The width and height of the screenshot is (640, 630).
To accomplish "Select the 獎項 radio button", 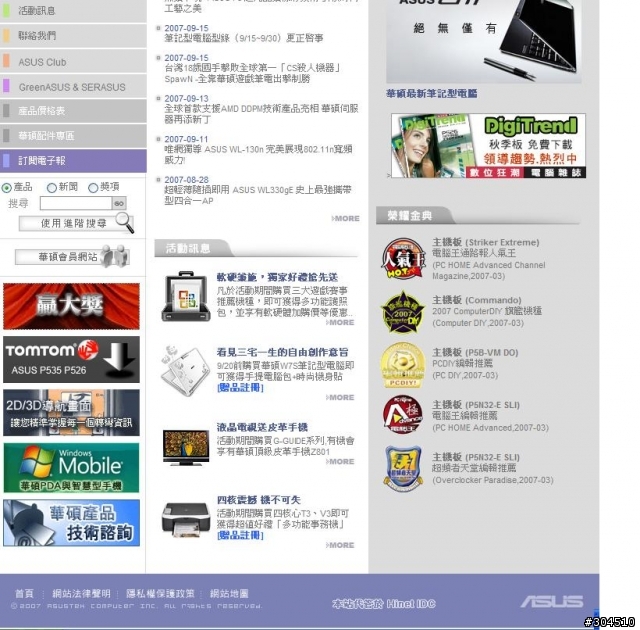I will click(x=93, y=187).
